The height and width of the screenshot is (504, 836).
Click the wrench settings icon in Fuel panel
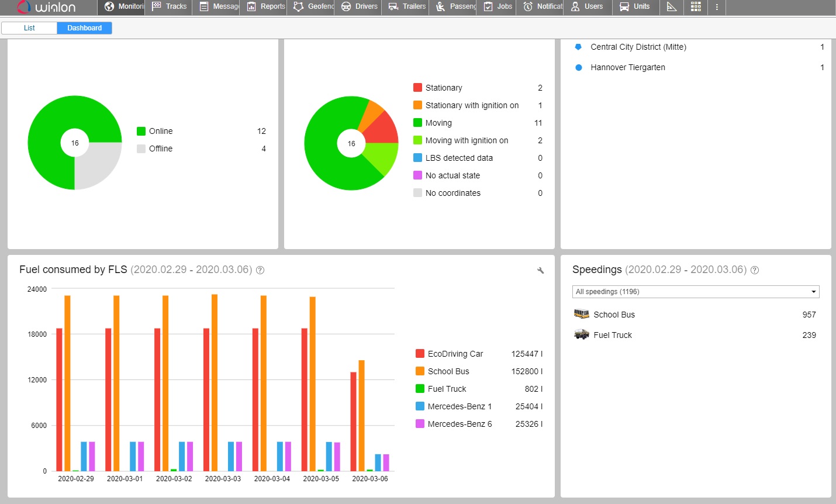click(540, 270)
